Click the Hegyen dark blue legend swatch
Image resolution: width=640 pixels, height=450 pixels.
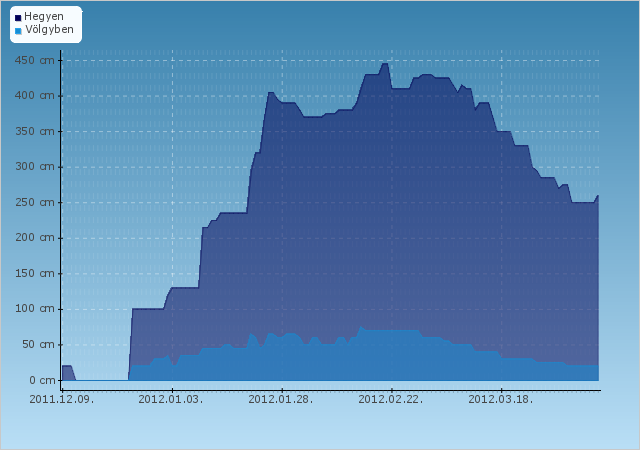pos(18,18)
